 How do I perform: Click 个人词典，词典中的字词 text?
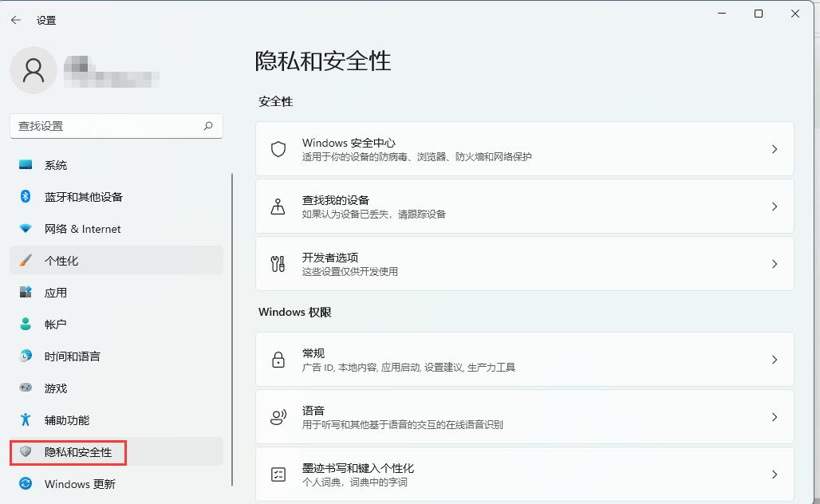pos(355,482)
